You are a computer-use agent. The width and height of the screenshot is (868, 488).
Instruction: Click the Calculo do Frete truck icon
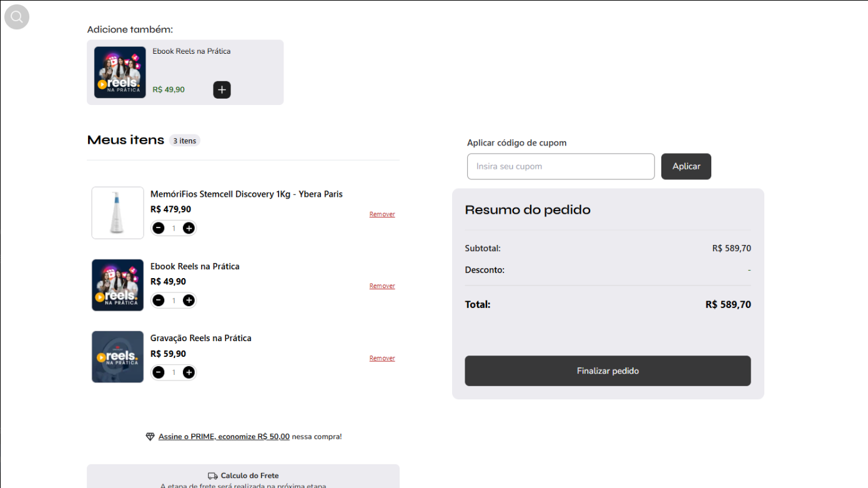[x=213, y=476]
